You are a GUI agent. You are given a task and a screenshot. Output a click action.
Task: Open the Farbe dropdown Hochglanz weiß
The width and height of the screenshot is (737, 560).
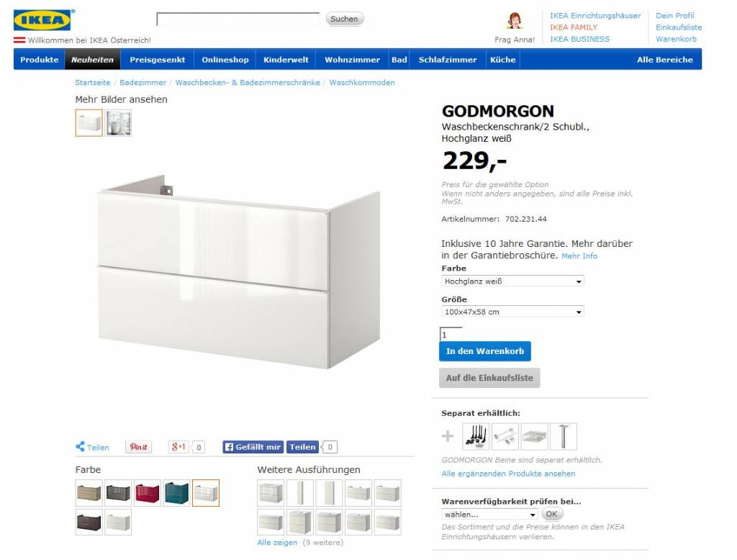(x=512, y=281)
